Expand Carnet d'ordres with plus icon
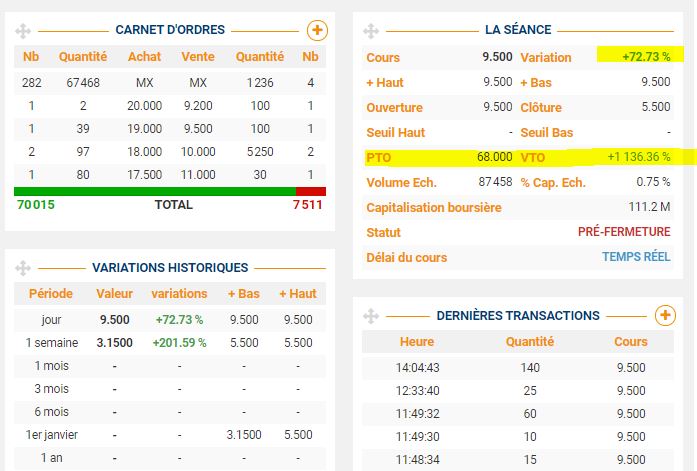 coord(316,30)
